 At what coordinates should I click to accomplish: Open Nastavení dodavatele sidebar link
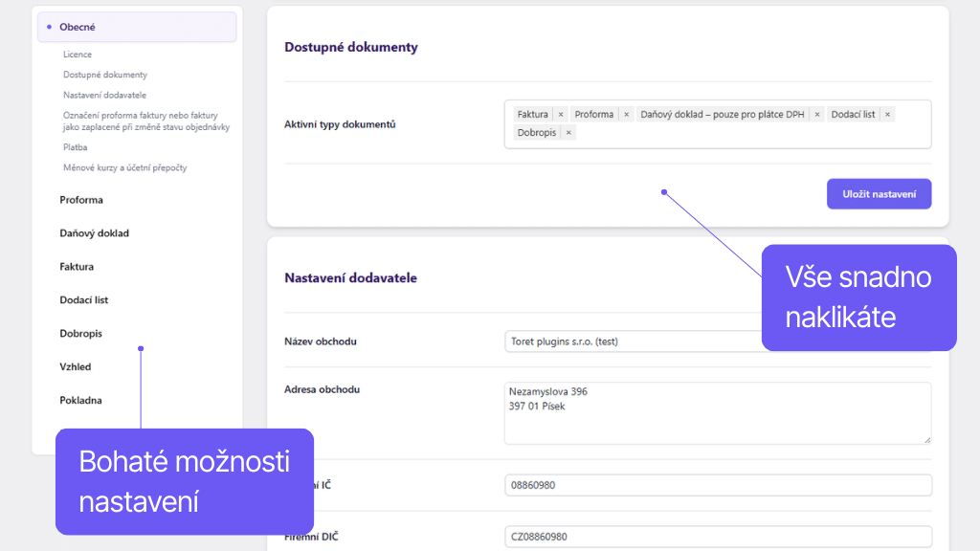(105, 95)
